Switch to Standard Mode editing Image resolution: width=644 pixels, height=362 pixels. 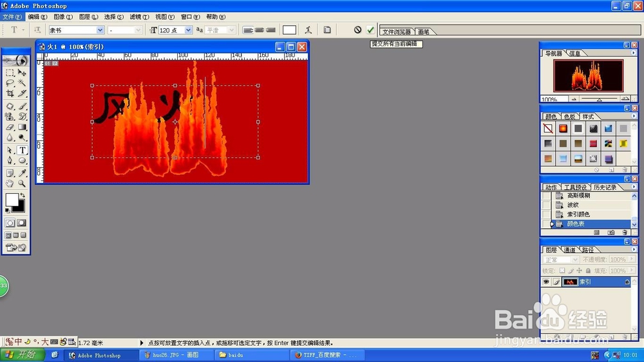coord(10,223)
